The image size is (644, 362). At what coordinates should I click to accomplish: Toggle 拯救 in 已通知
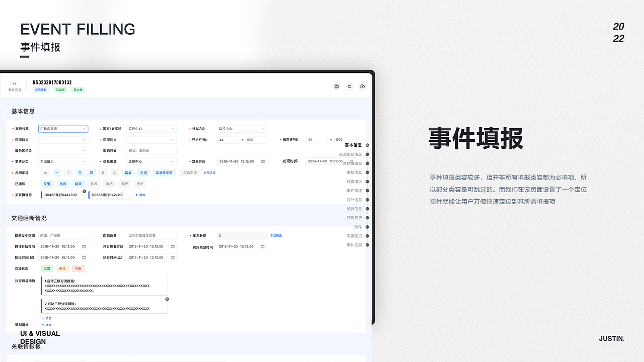[x=62, y=184]
